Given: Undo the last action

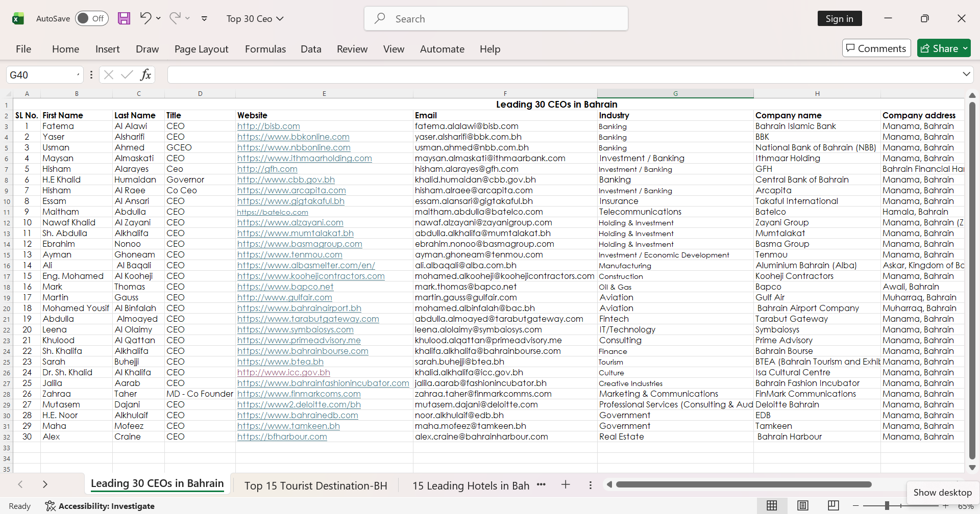Looking at the screenshot, I should point(145,18).
